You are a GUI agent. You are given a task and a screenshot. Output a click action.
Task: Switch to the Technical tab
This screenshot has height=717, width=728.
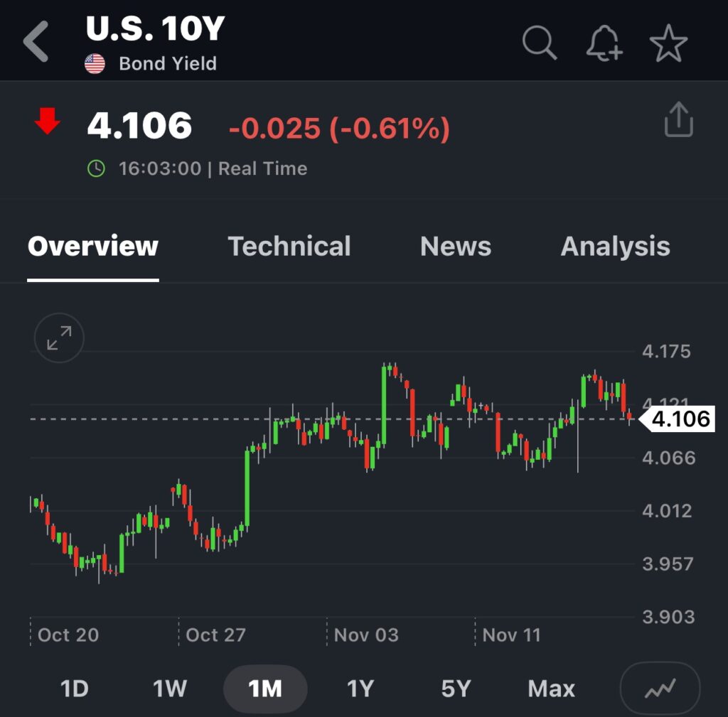click(289, 247)
